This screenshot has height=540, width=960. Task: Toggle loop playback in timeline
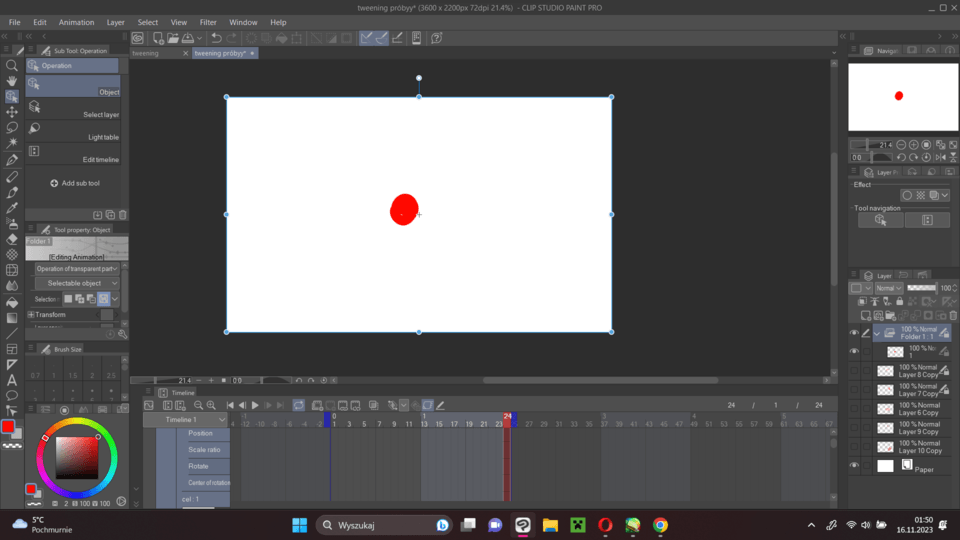pyautogui.click(x=298, y=405)
